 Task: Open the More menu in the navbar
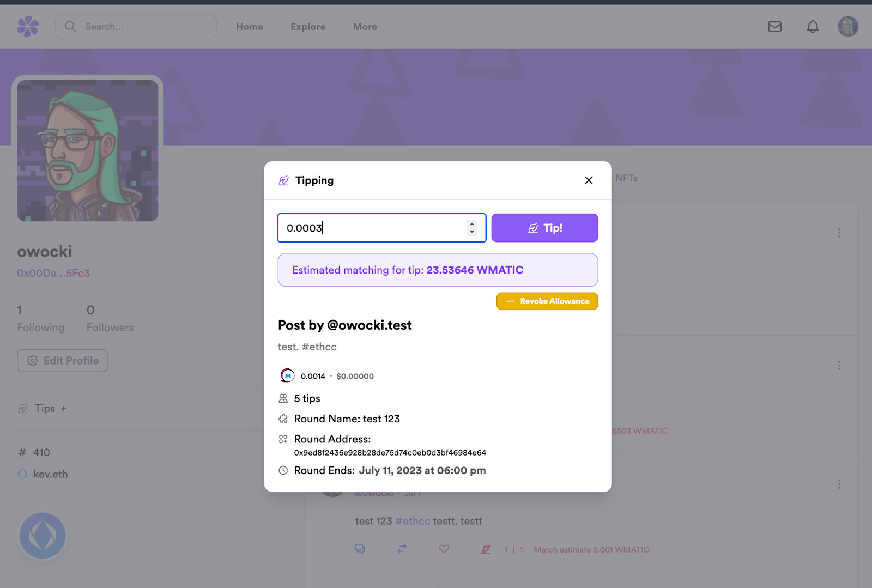(x=365, y=27)
